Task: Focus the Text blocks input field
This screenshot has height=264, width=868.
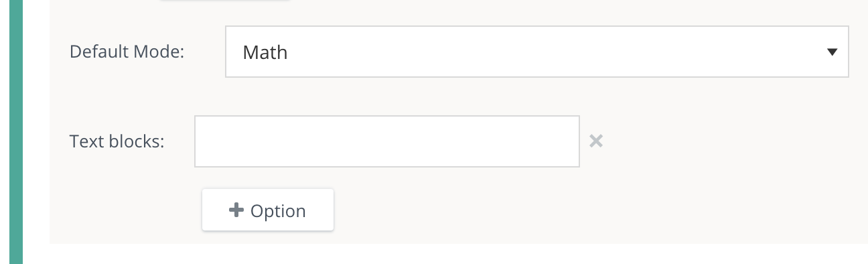Action: click(387, 141)
